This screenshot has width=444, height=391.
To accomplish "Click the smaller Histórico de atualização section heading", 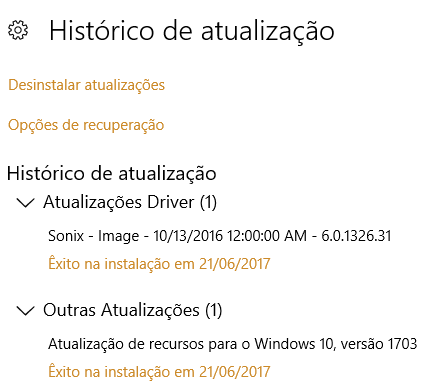I will [x=112, y=174].
